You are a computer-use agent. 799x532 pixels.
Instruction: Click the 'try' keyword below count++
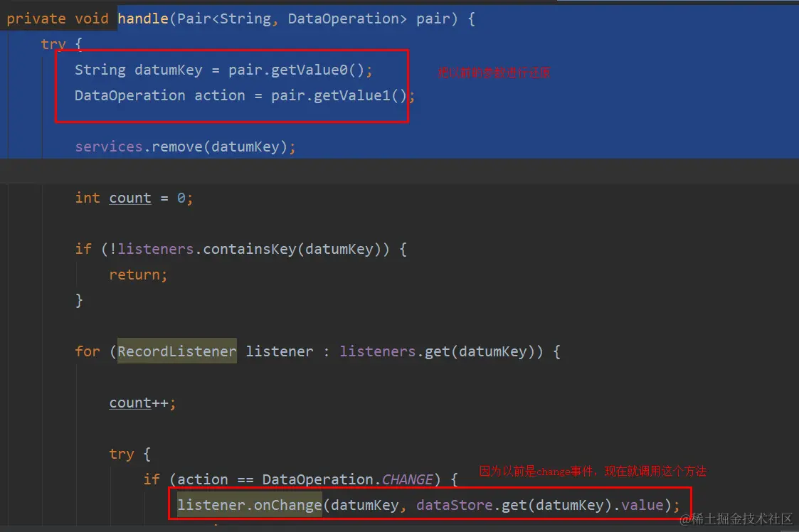[121, 454]
